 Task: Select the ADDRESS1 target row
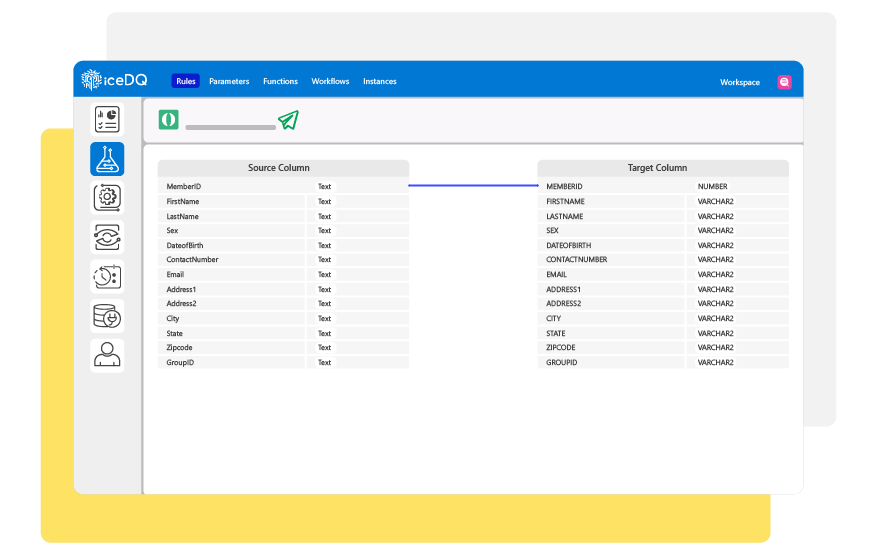tap(663, 289)
